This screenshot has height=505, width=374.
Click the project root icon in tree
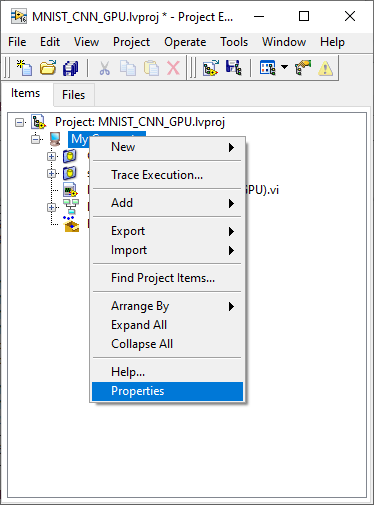39,122
